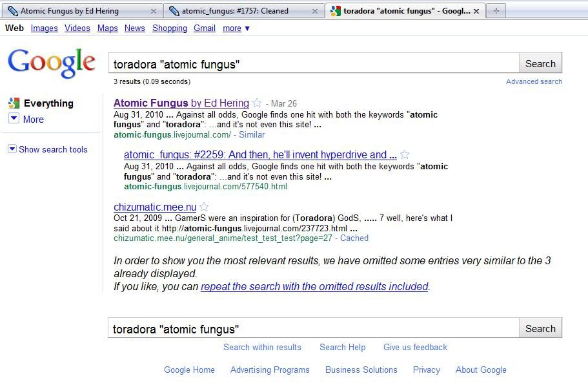Open Similar pages for atomic-fungus.livejournal.com
This screenshot has height=387, width=588.
pyautogui.click(x=252, y=135)
